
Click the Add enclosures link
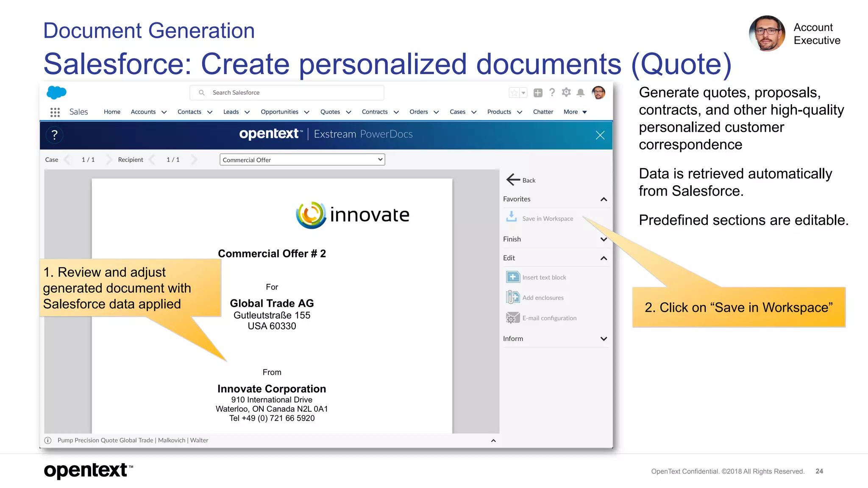point(543,298)
